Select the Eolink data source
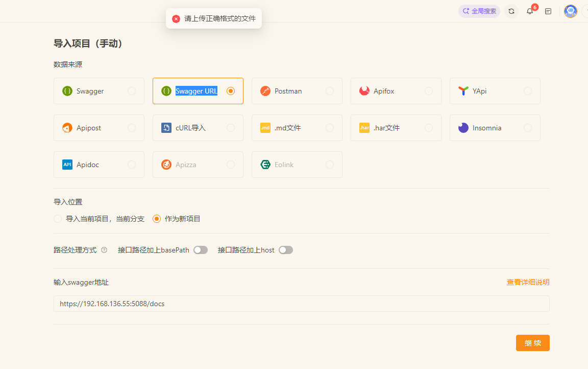 pyautogui.click(x=297, y=164)
